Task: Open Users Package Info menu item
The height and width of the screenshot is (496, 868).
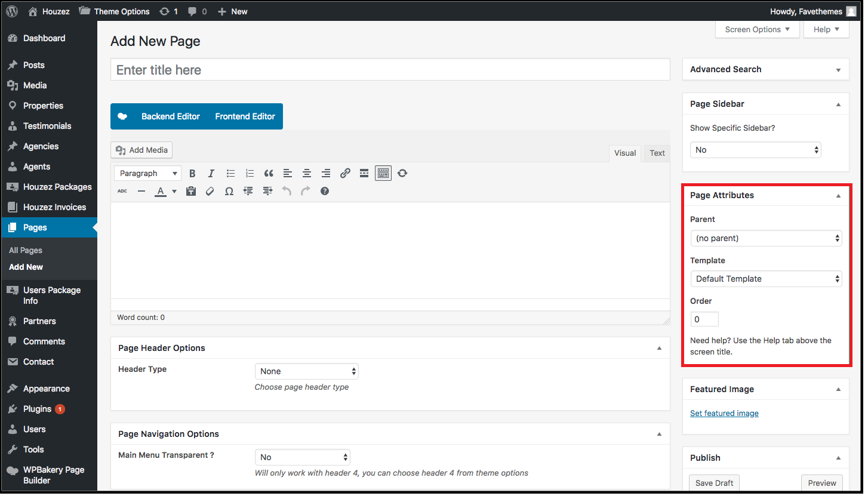Action: pos(48,295)
